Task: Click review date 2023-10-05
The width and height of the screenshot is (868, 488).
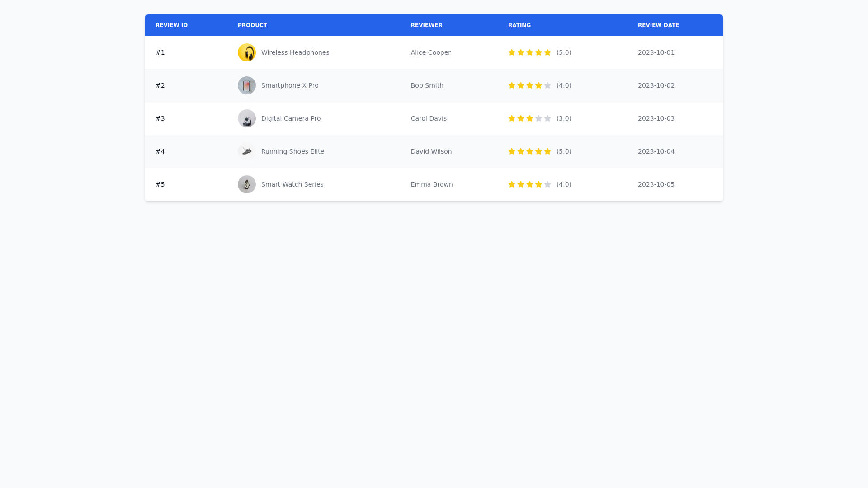Action: [x=656, y=184]
